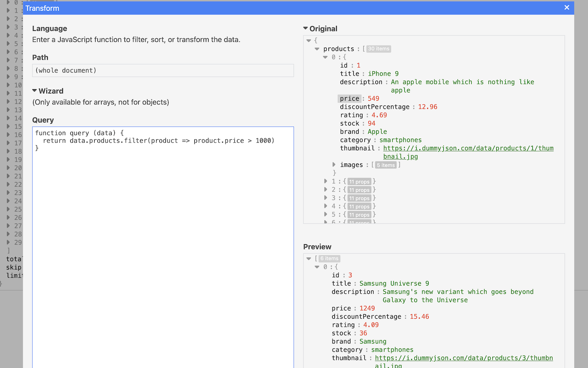The image size is (588, 368).
Task: Close the Transform dialog
Action: (x=567, y=7)
